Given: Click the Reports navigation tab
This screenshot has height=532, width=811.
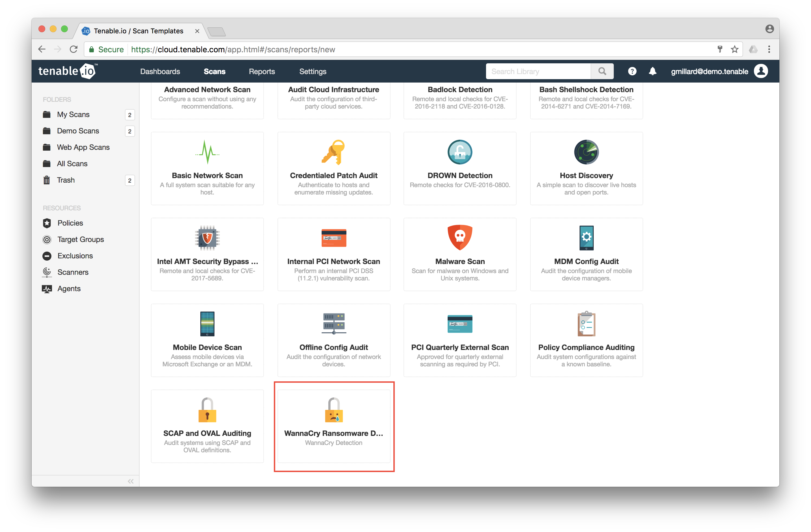Looking at the screenshot, I should click(x=262, y=71).
